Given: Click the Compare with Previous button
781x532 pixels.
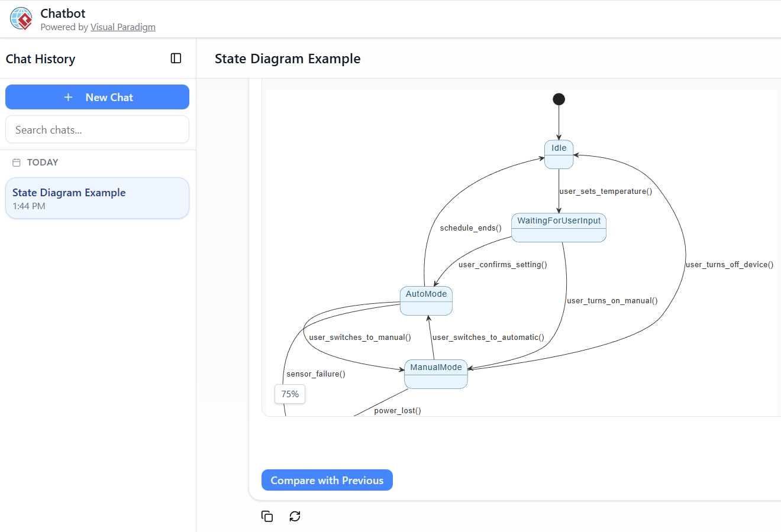Looking at the screenshot, I should (327, 480).
